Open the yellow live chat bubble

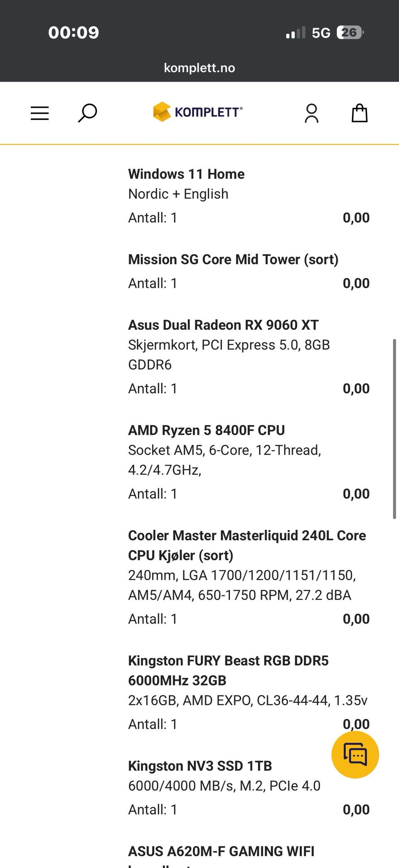click(x=355, y=754)
